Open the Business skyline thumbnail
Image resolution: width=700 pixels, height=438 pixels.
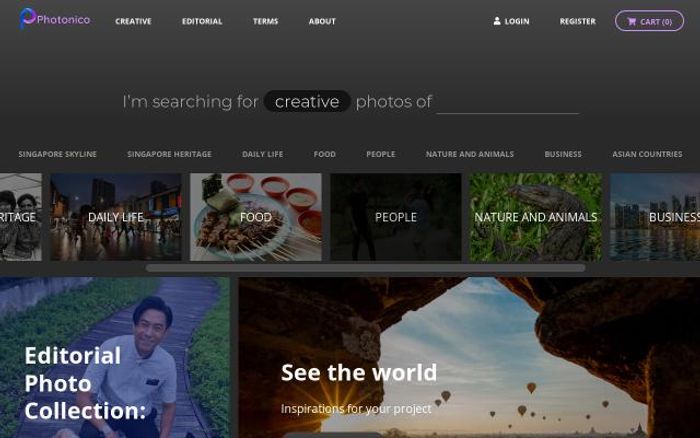(655, 217)
